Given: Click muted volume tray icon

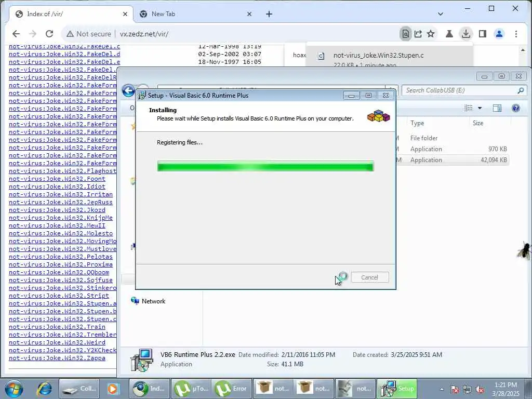Looking at the screenshot, I should pyautogui.click(x=480, y=389).
